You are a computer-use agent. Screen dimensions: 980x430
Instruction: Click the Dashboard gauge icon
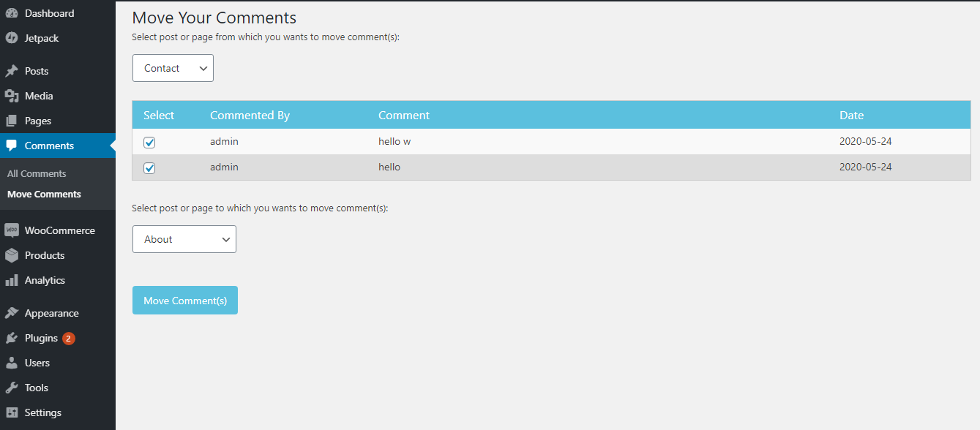pos(12,13)
